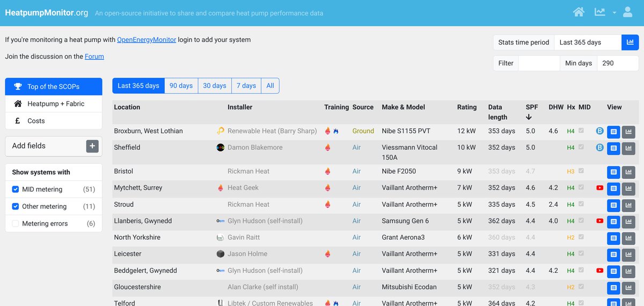Open chart view for Sheffield row
Image resolution: width=644 pixels, height=306 pixels.
click(x=629, y=148)
